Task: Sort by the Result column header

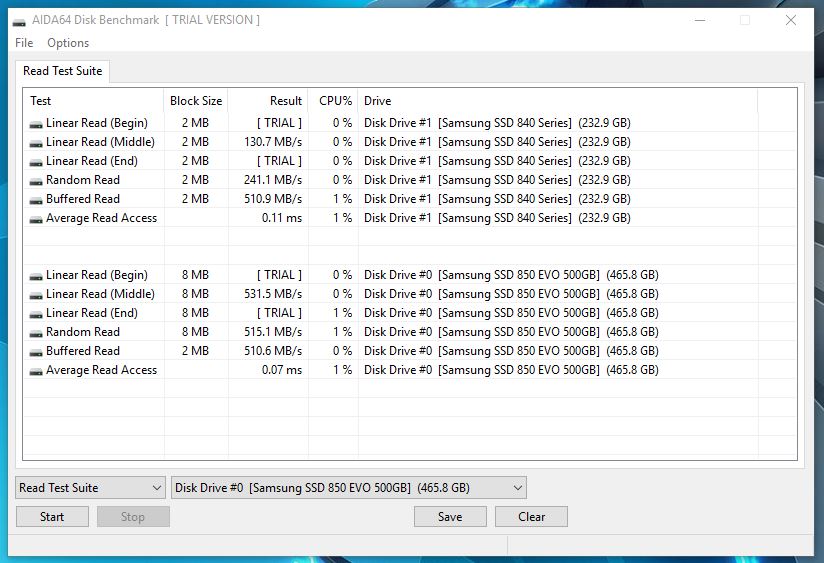Action: tap(268, 101)
